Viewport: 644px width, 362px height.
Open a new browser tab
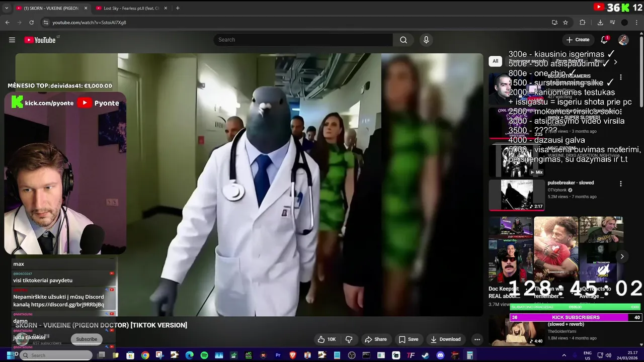click(178, 8)
